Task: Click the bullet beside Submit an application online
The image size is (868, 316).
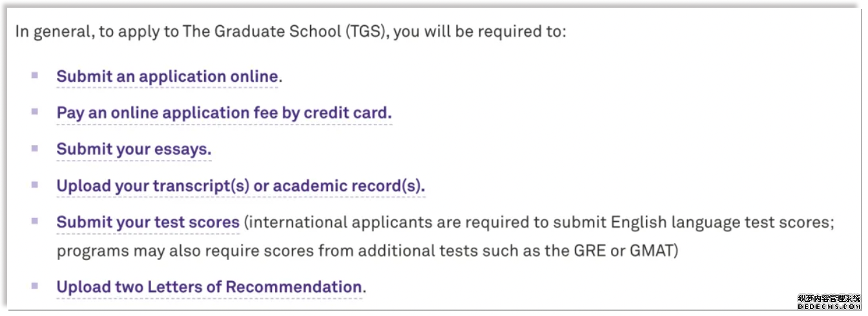Action: coord(35,75)
